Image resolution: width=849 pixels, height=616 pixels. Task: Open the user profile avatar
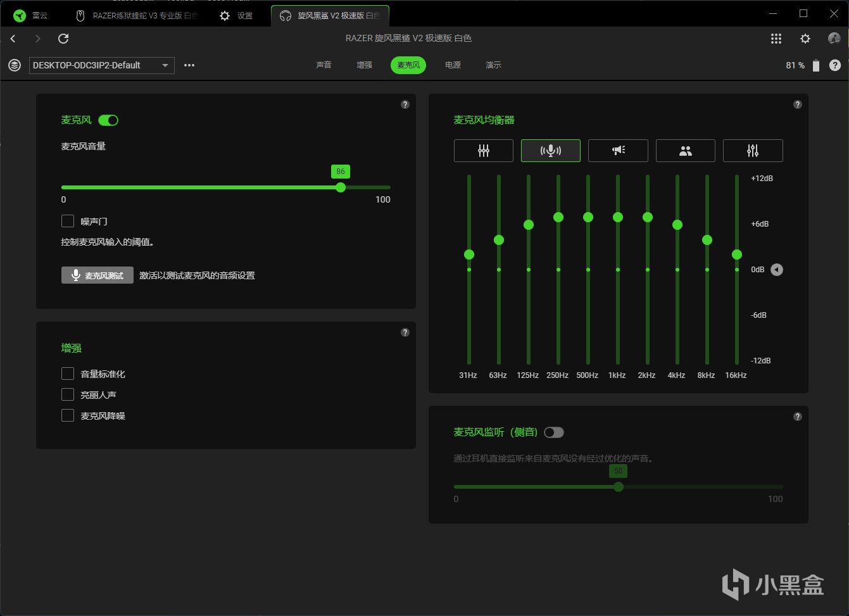(x=834, y=39)
